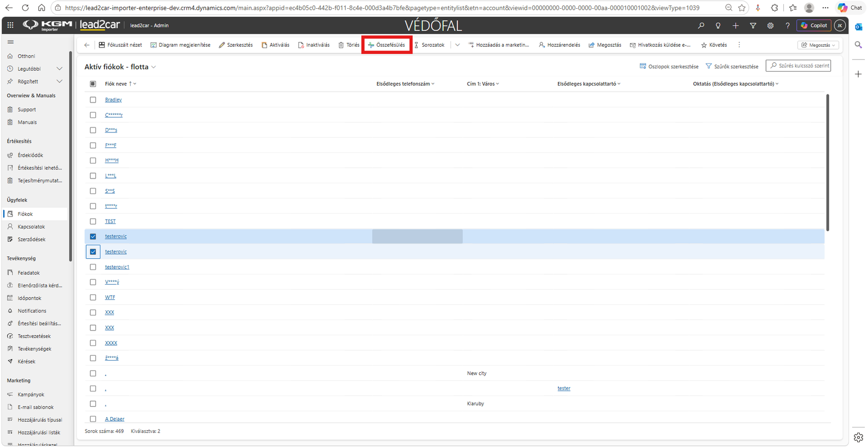
Task: Click the grid vertical scrollbar
Action: [827, 163]
